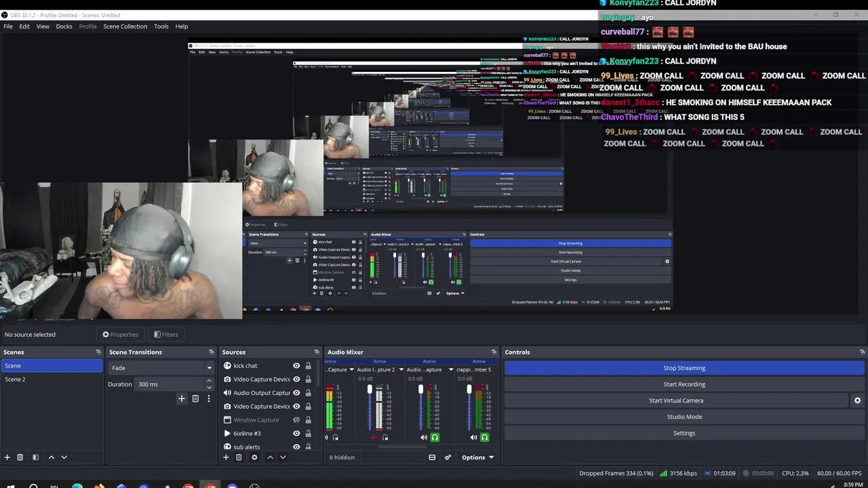868x488 pixels.
Task: Open scene filters icon in Scenes panel
Action: pyautogui.click(x=35, y=457)
